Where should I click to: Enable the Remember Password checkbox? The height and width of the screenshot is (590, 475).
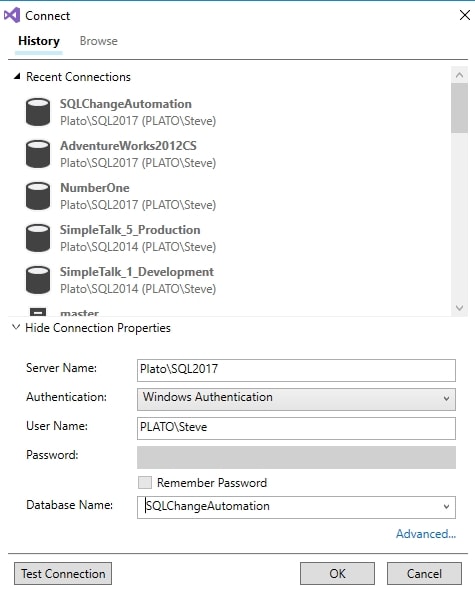click(x=145, y=482)
